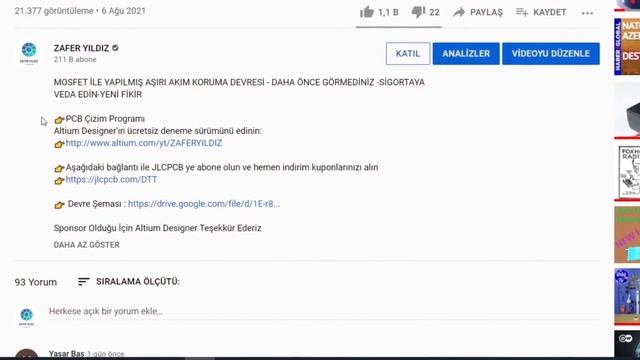Open suggested thumbnail with dark gadget on white
This screenshot has height=360, width=640.
click(627, 110)
